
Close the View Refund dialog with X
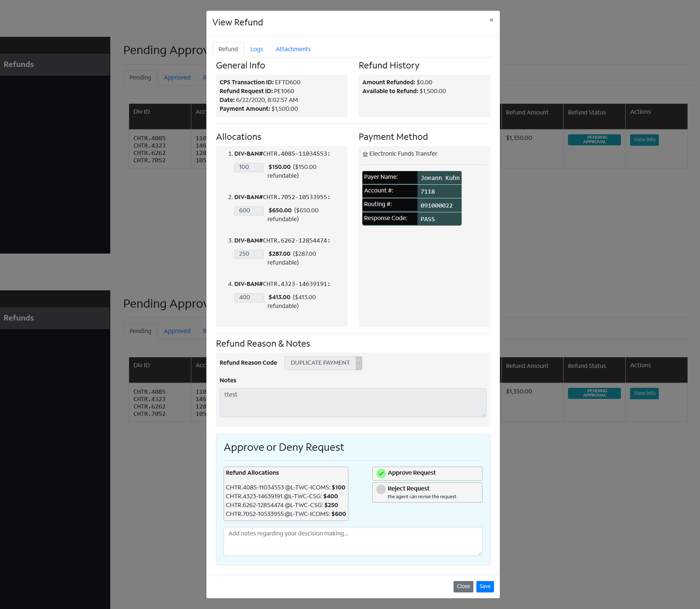491,20
